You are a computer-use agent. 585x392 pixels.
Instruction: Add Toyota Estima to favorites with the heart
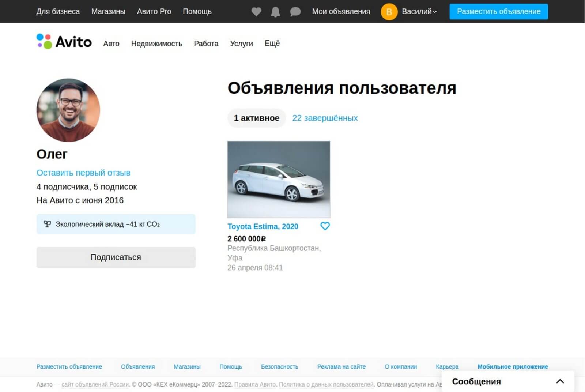325,226
